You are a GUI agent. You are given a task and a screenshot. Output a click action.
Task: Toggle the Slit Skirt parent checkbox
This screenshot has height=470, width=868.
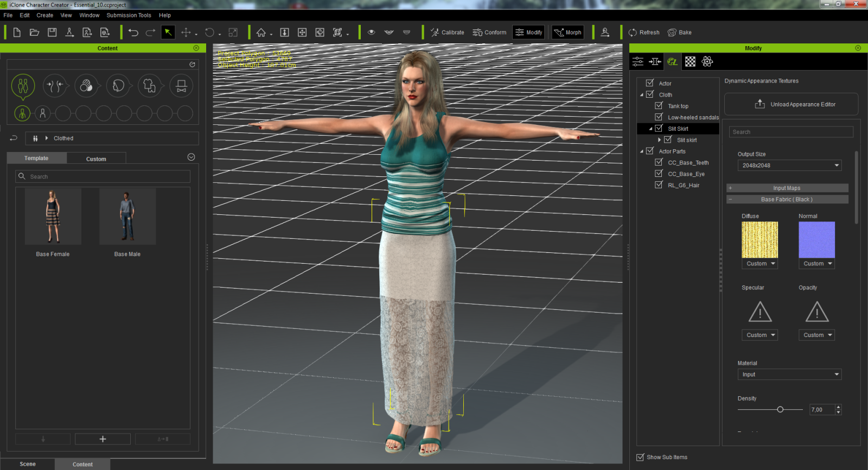[x=659, y=129]
